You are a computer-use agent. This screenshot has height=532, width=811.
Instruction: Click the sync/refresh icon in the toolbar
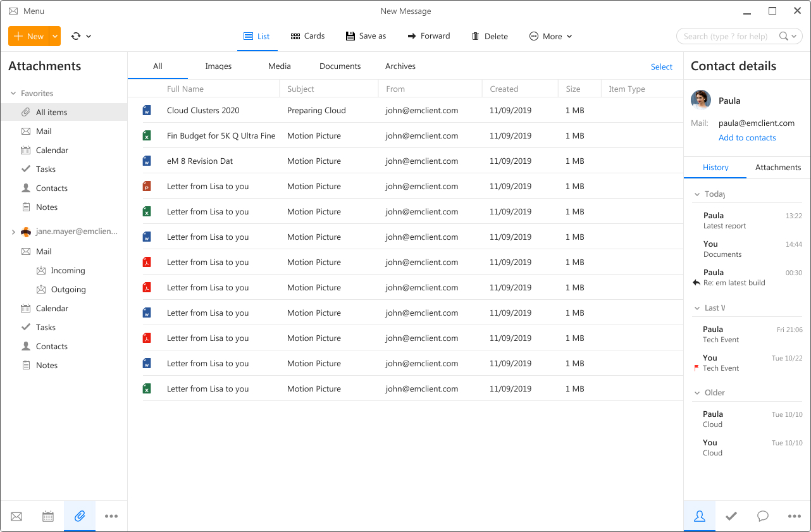pyautogui.click(x=75, y=36)
